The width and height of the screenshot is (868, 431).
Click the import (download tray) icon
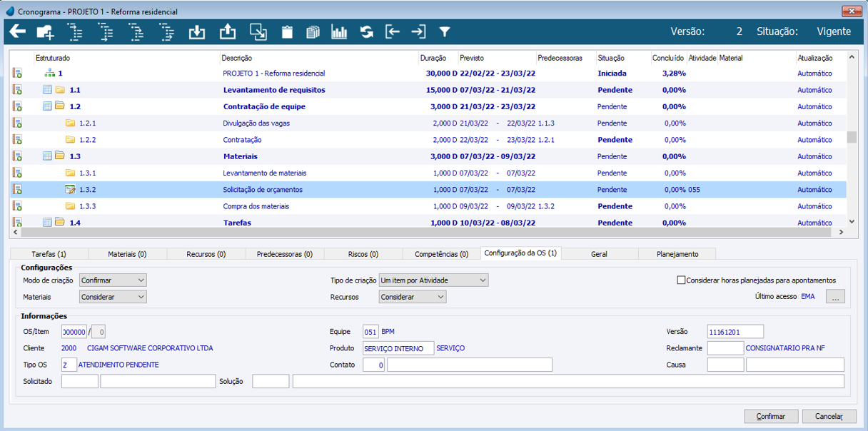(x=197, y=31)
